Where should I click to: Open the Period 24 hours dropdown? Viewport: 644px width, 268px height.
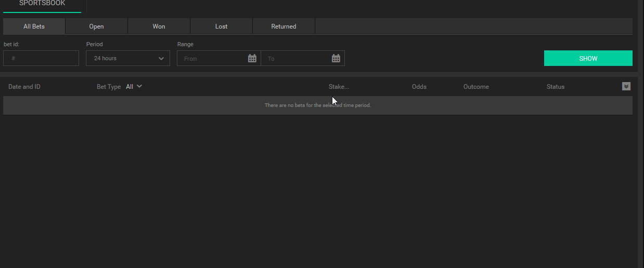pos(128,58)
